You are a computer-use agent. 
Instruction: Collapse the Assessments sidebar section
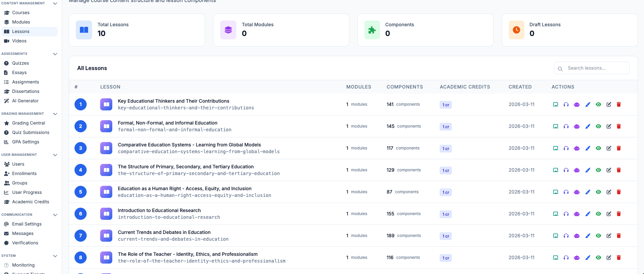coord(55,54)
